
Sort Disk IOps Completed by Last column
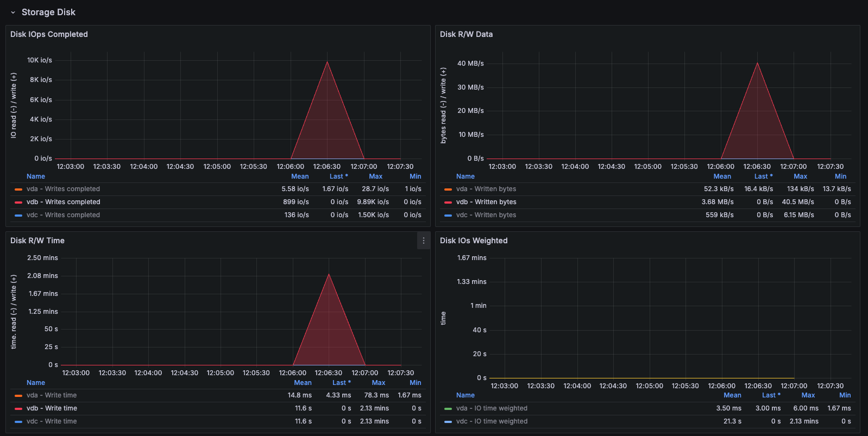(x=338, y=176)
